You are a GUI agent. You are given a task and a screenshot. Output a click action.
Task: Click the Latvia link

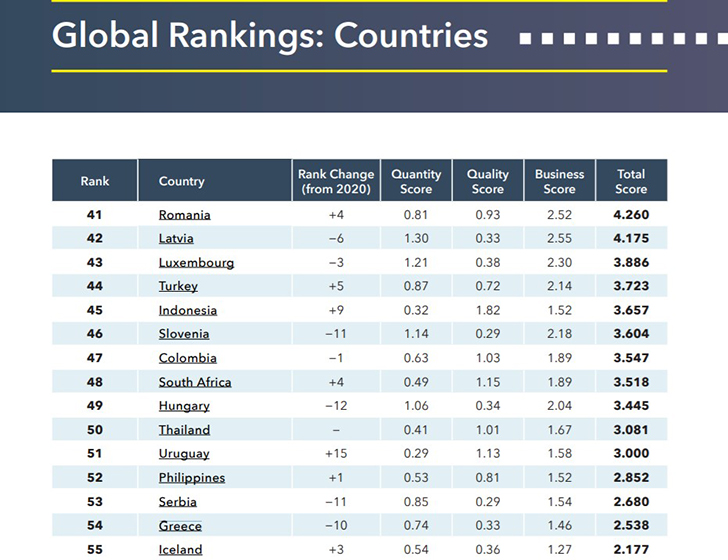[x=176, y=238]
